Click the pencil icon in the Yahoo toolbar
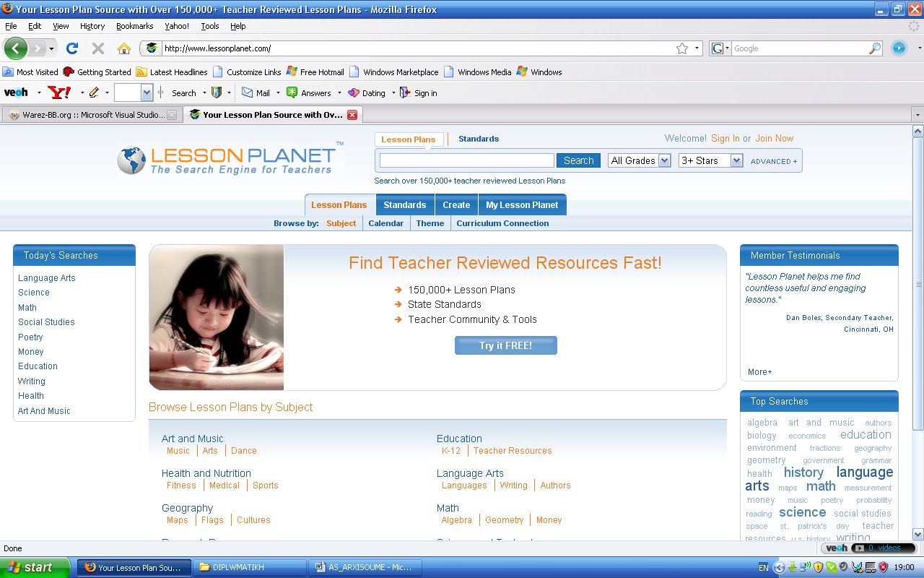 pyautogui.click(x=94, y=92)
